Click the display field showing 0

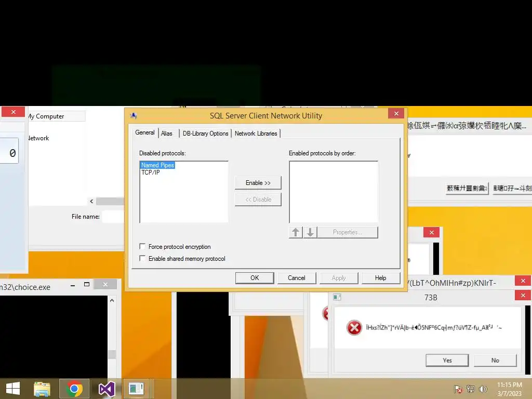tap(9, 151)
